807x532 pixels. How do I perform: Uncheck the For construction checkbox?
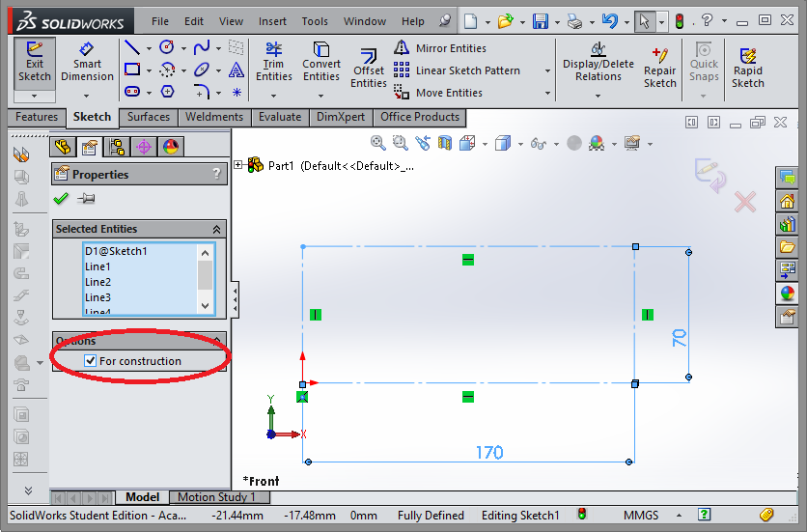click(90, 360)
